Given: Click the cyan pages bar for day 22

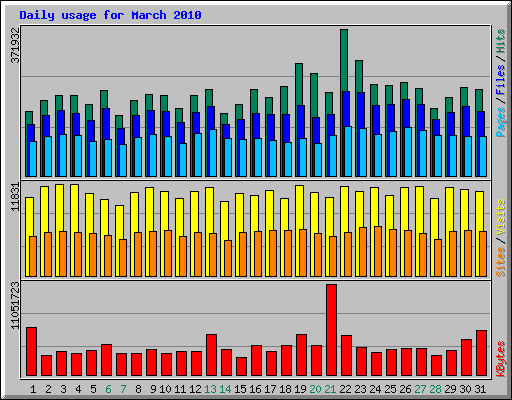Looking at the screenshot, I should point(348,151).
